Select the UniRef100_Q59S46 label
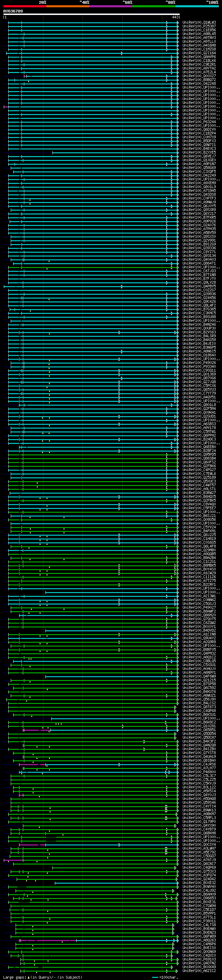The width and height of the screenshot is (222, 980). [199, 803]
